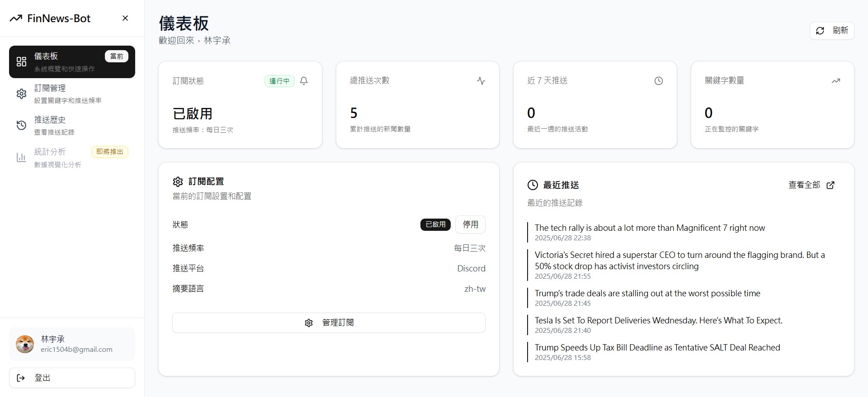Open 查看全部 recent pushes link
Image resolution: width=868 pixels, height=397 pixels.
804,185
